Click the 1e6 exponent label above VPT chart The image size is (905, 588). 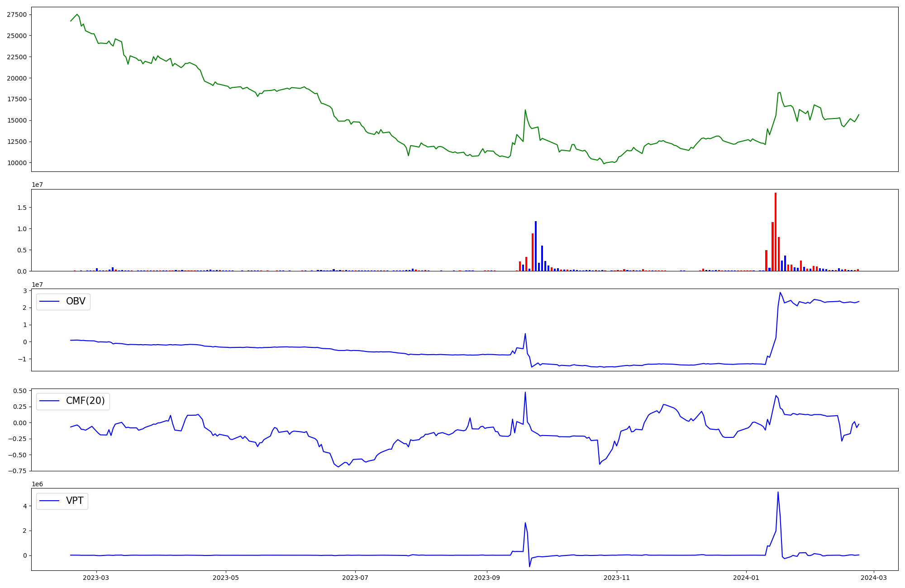(38, 484)
